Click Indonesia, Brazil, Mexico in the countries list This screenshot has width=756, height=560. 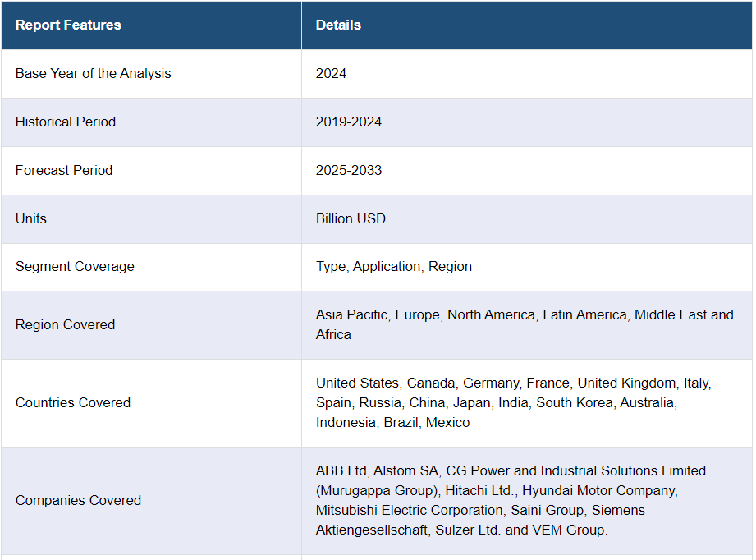tap(392, 422)
